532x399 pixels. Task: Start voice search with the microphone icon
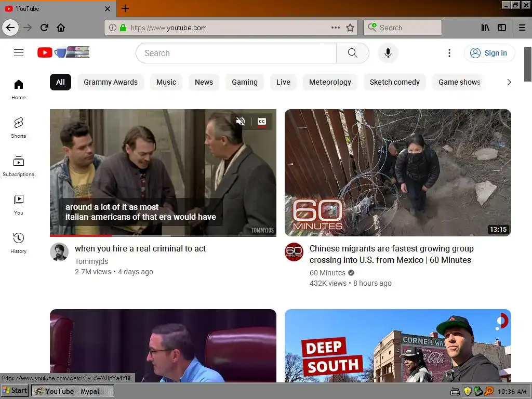[388, 53]
